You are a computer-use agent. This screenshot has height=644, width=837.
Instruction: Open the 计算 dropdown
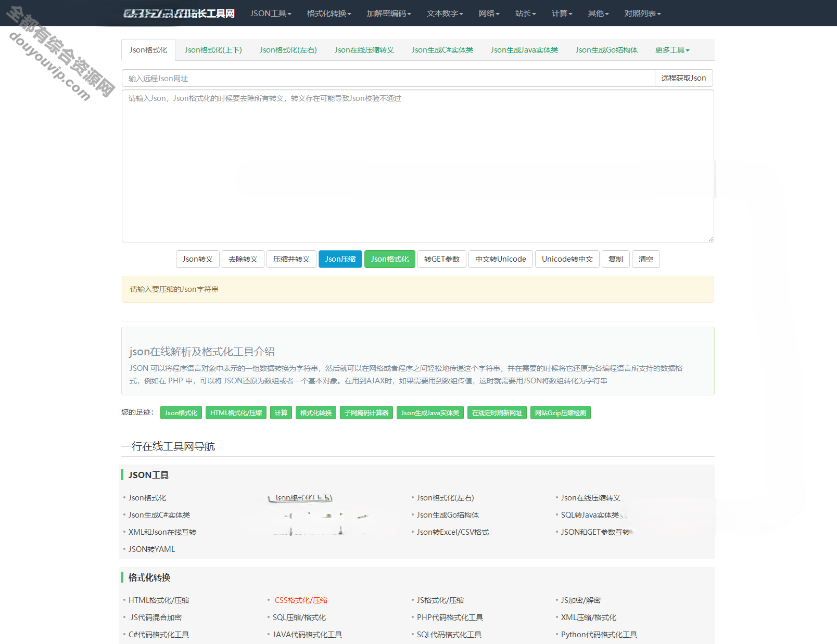[562, 14]
